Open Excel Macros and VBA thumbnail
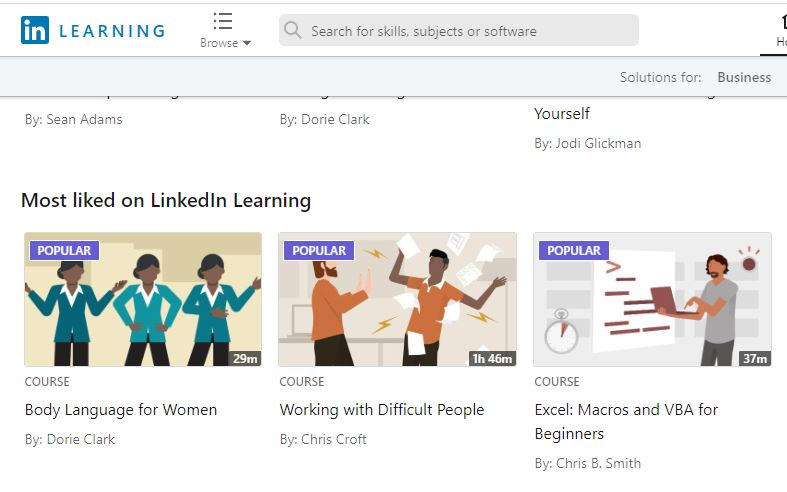 [652, 299]
